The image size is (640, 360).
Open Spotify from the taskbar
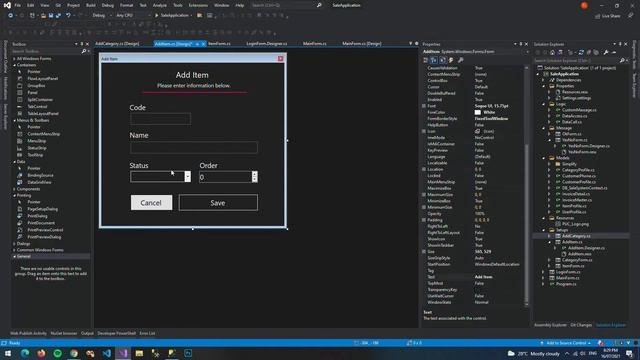(x=58, y=353)
